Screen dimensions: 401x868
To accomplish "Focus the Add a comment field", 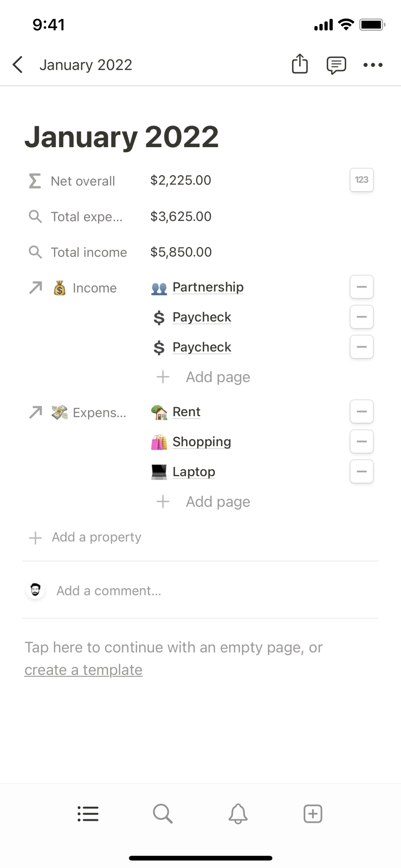I will click(x=109, y=591).
